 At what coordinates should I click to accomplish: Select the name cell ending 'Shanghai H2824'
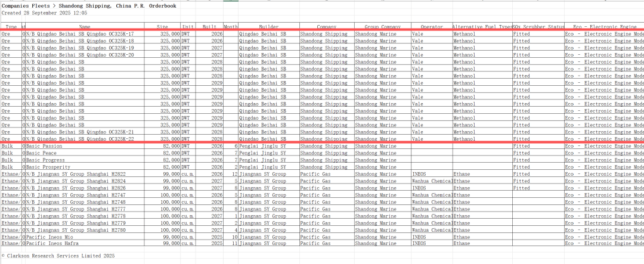tap(85, 181)
